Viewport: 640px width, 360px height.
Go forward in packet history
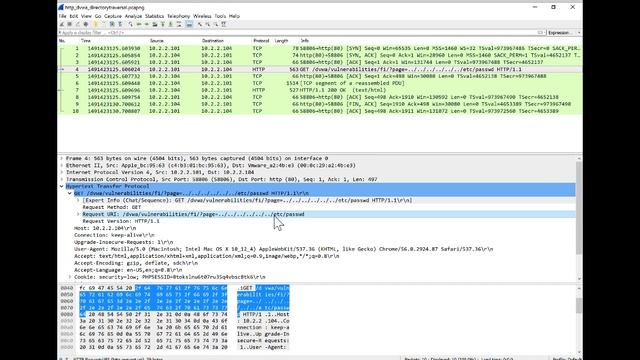(147, 24)
